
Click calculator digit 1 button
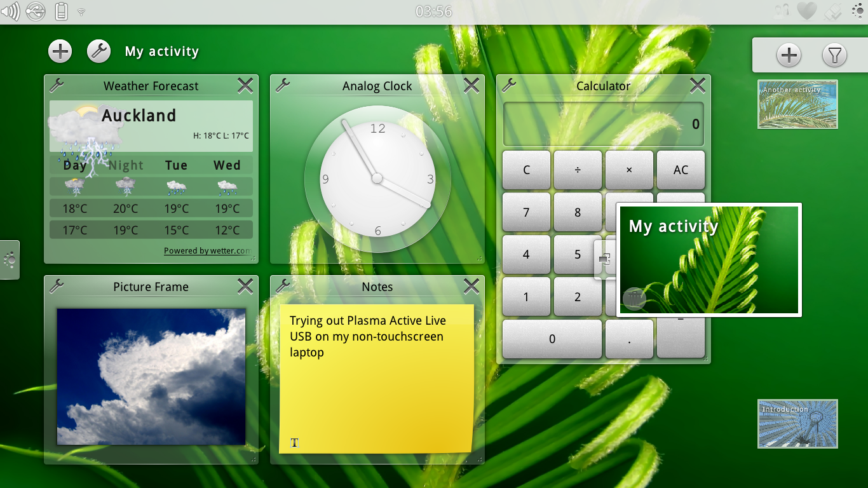pyautogui.click(x=526, y=297)
